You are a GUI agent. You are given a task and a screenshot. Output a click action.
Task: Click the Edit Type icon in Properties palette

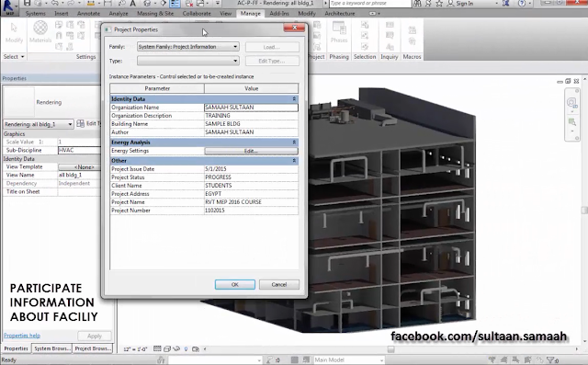click(80, 123)
